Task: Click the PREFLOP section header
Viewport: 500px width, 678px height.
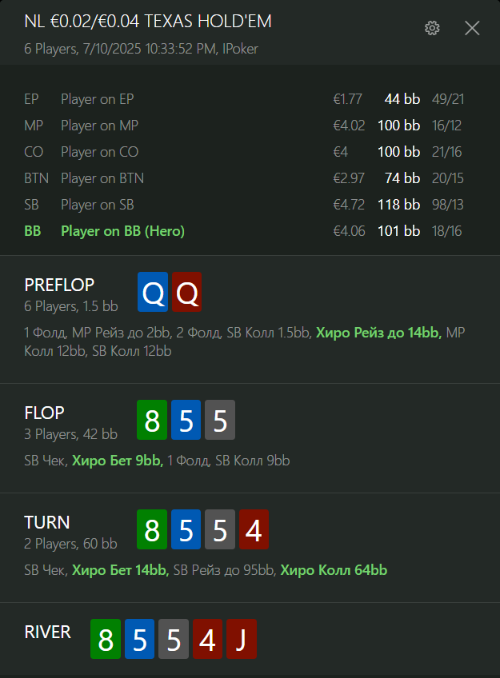Action: [x=59, y=285]
